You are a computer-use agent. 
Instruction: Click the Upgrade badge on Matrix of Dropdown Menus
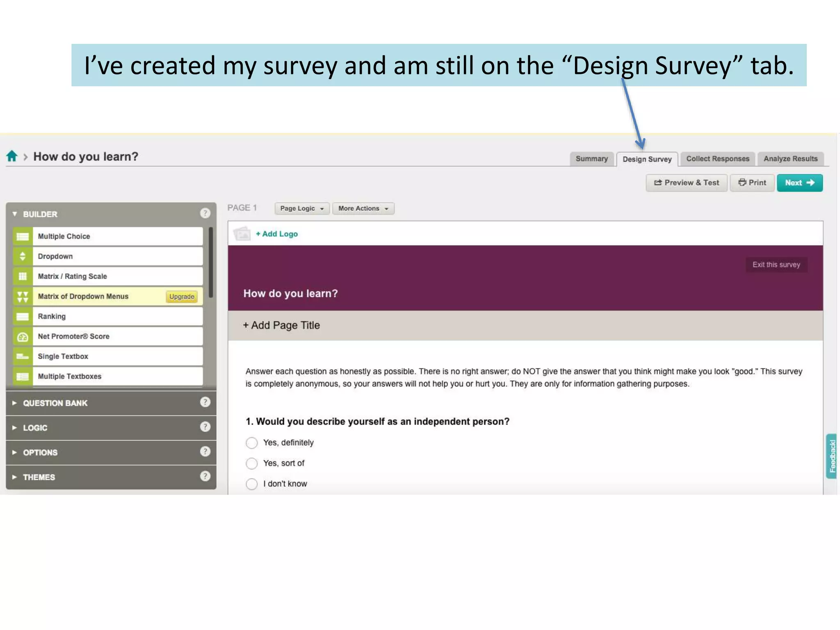tap(182, 297)
